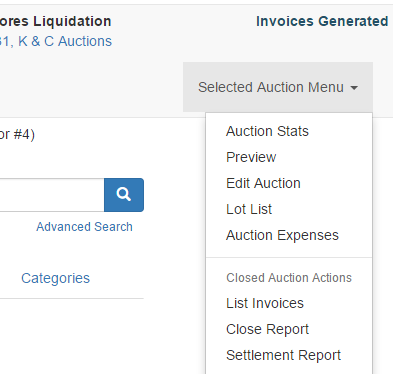Choose Edit Auction menu entry
The image size is (393, 374).
(x=263, y=183)
